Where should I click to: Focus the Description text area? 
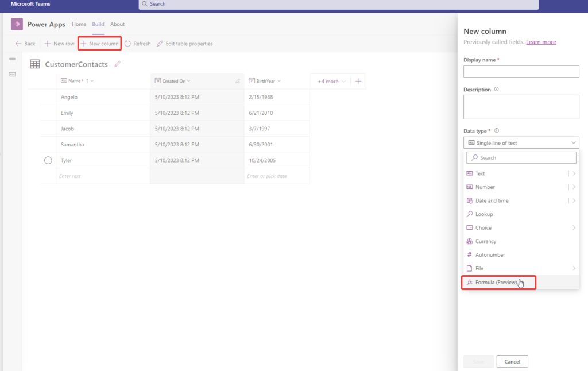click(x=521, y=107)
